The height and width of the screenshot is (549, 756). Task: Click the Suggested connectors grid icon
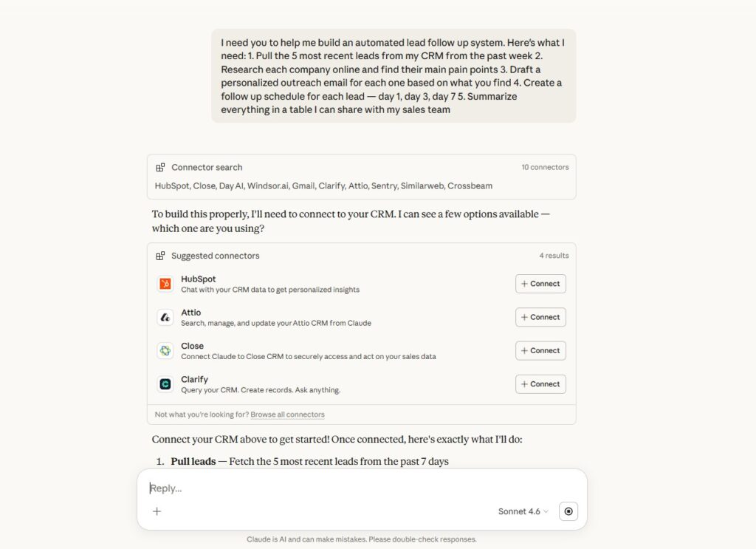(160, 256)
